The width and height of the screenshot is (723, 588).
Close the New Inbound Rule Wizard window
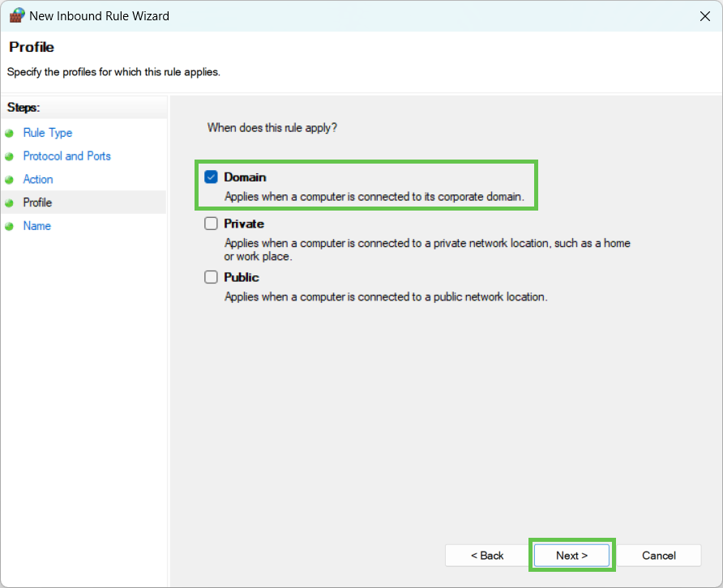[704, 16]
